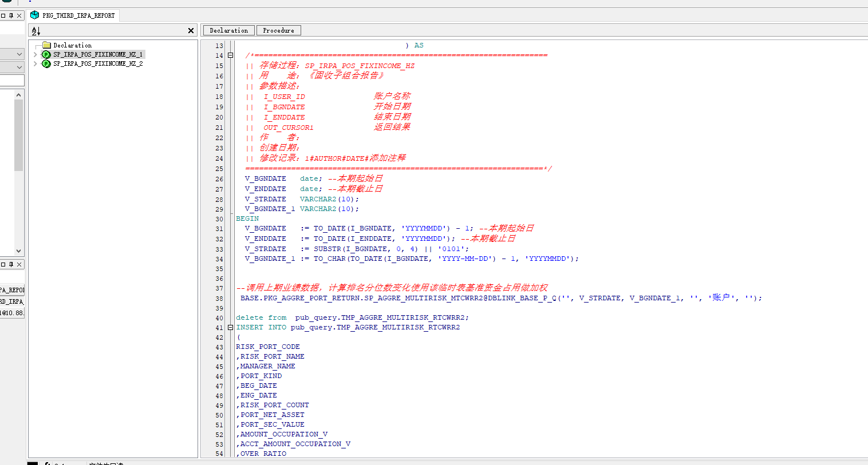Click the left panel scrollbar down arrow
Viewport: 868px width, 465px height.
18,251
